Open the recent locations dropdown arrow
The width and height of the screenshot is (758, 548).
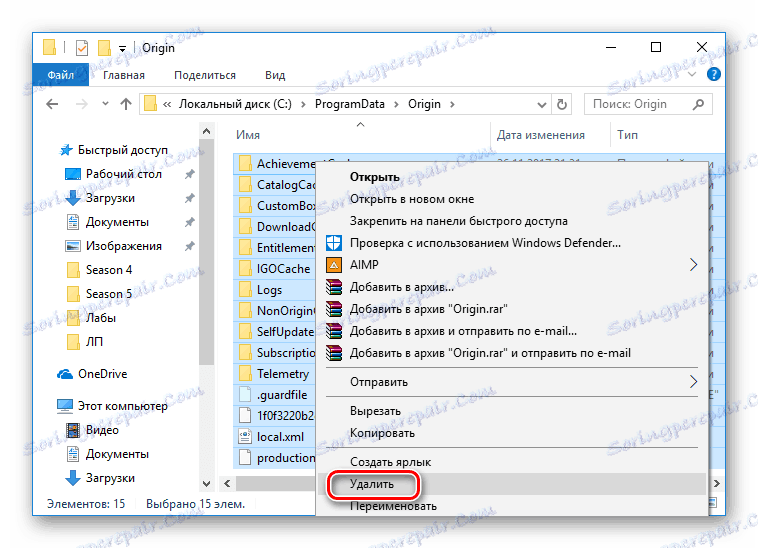pos(105,104)
